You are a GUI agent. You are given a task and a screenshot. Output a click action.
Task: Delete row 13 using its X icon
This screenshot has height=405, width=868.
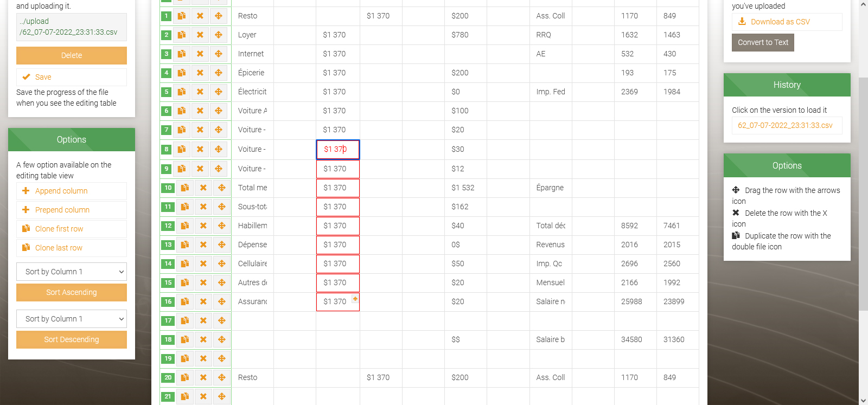(203, 245)
